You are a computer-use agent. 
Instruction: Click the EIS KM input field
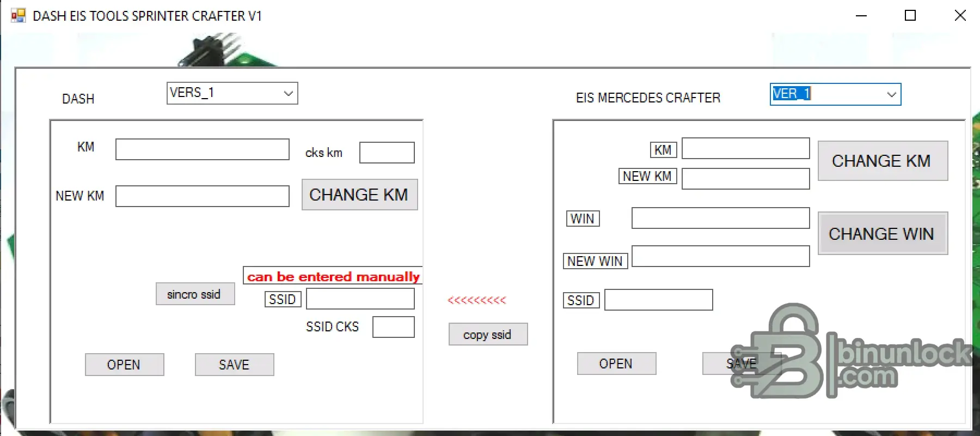746,148
